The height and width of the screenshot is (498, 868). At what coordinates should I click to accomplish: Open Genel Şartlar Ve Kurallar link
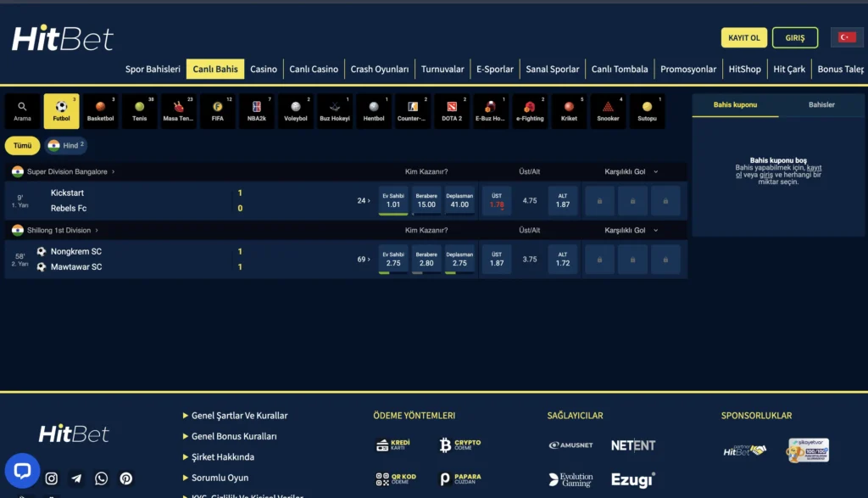click(x=239, y=416)
